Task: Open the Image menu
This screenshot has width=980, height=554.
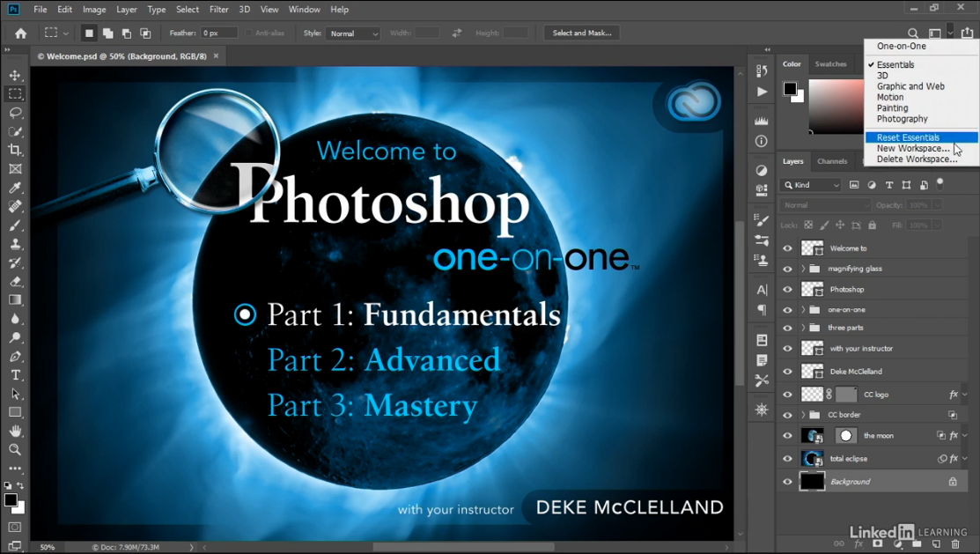Action: [x=94, y=10]
